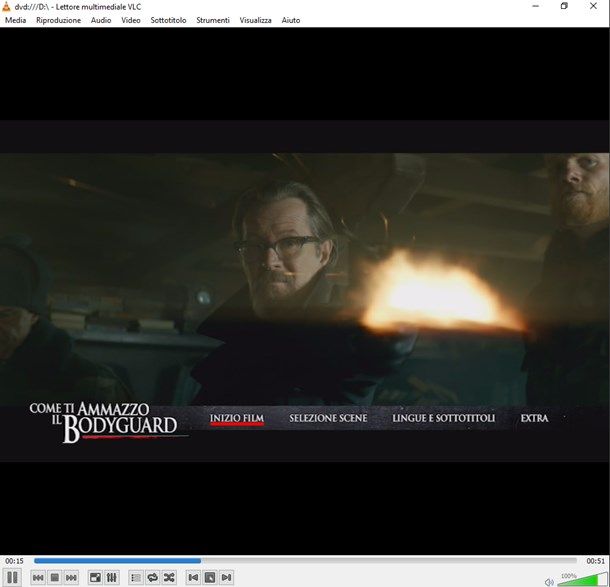The height and width of the screenshot is (587, 610).
Task: Click the elapsed time 00:15
Action: tap(14, 561)
